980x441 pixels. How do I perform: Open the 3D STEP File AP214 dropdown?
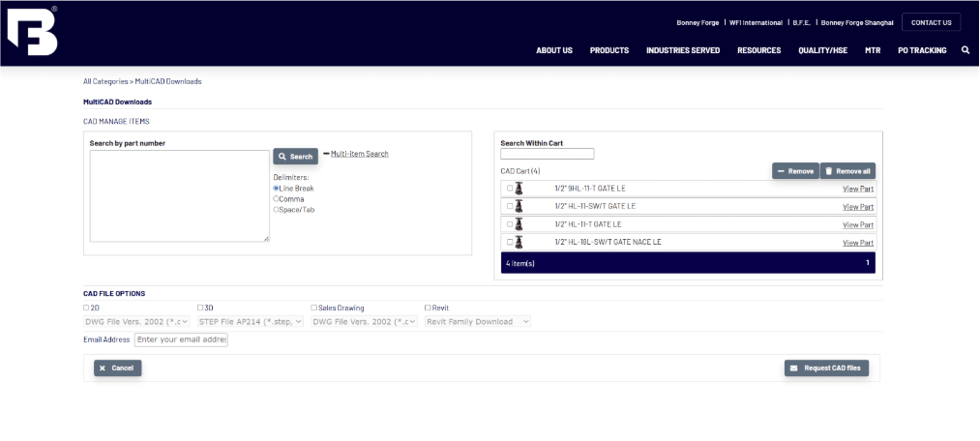(251, 322)
